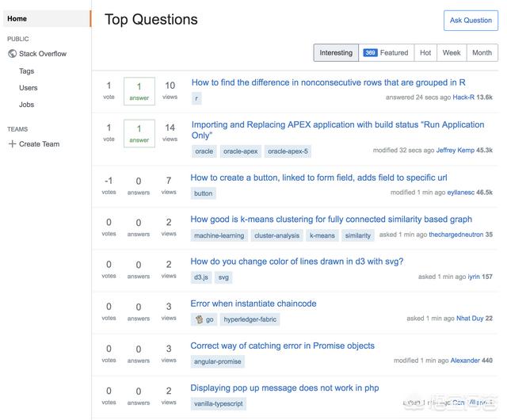Image resolution: width=507 pixels, height=420 pixels.
Task: Click Create Team link
Action: (39, 144)
